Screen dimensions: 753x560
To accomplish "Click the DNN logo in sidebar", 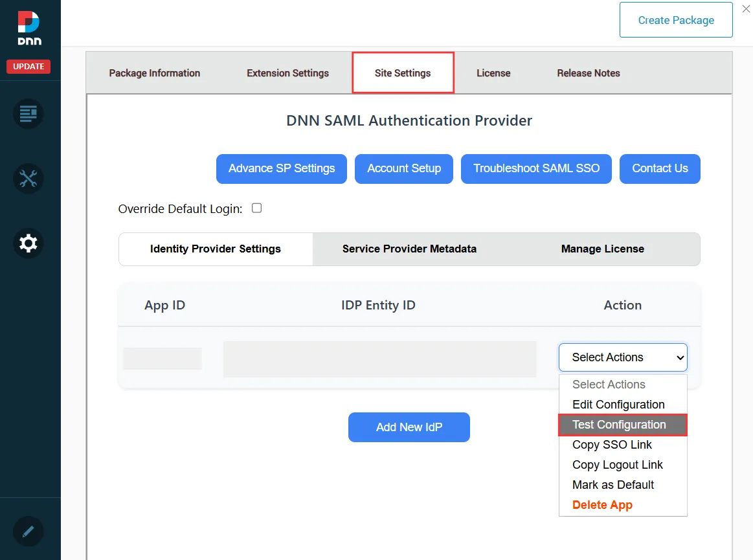I will tap(29, 28).
